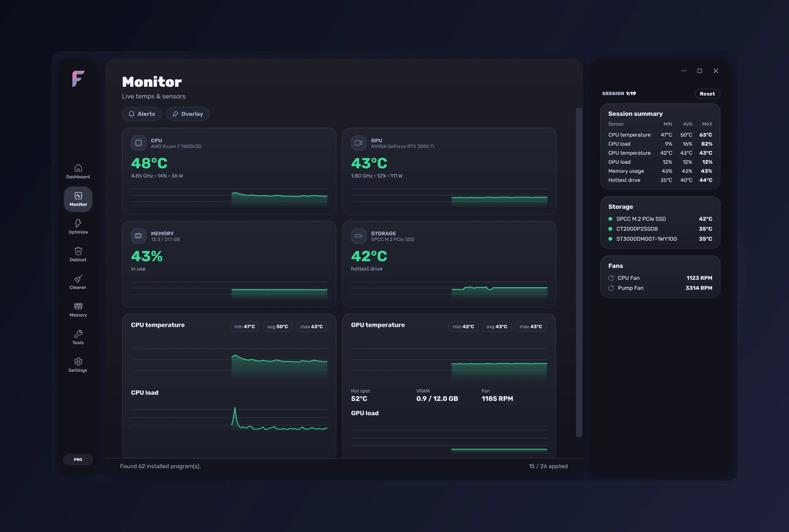Reset the session timer
Image resolution: width=789 pixels, height=532 pixels.
[707, 94]
